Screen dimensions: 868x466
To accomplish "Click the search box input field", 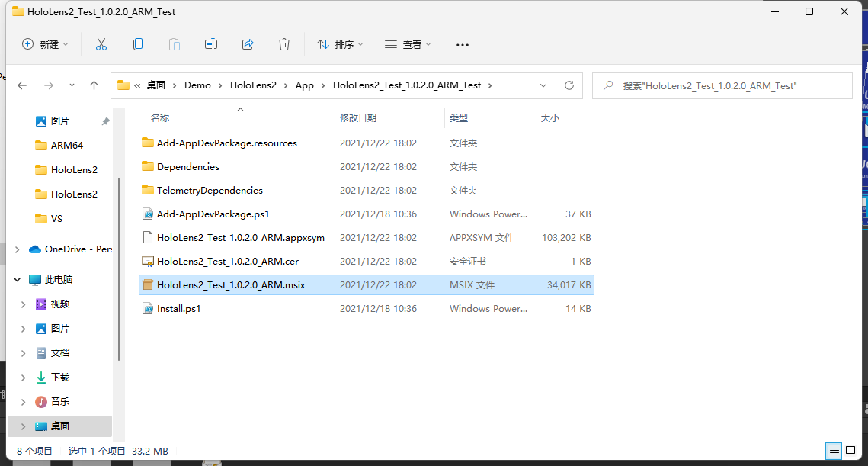I will (722, 86).
